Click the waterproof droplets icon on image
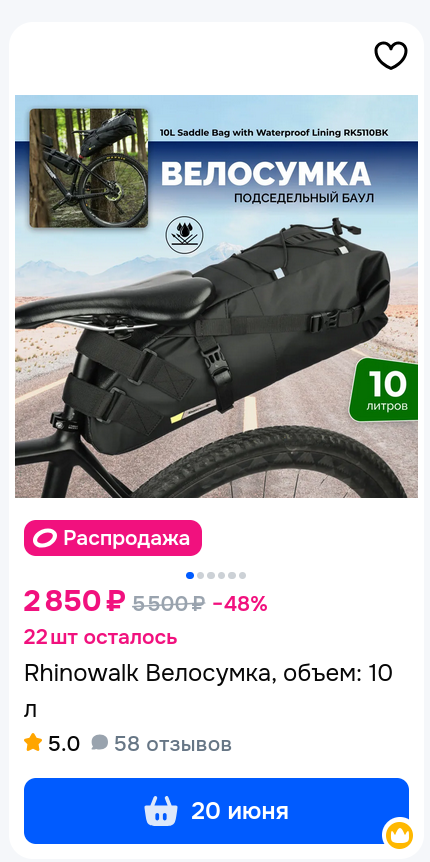Image resolution: width=430 pixels, height=862 pixels. click(182, 235)
